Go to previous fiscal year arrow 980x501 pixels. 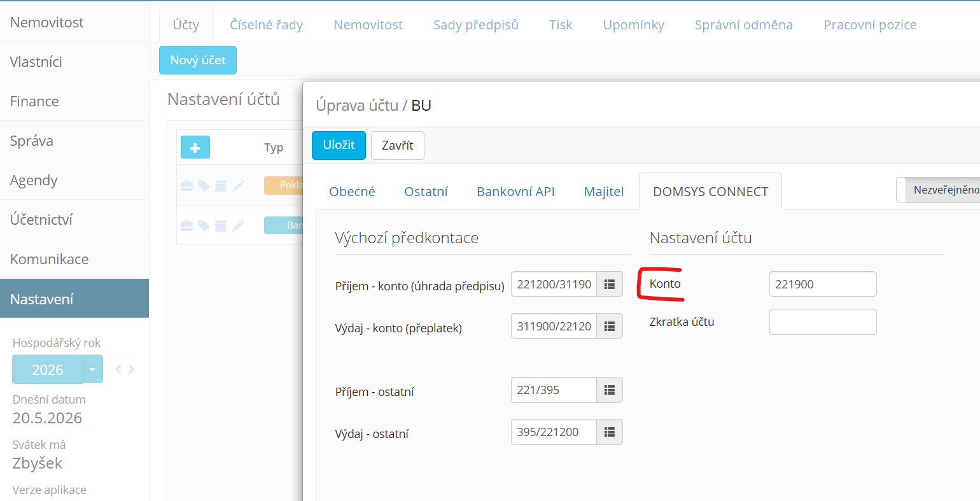coord(118,369)
